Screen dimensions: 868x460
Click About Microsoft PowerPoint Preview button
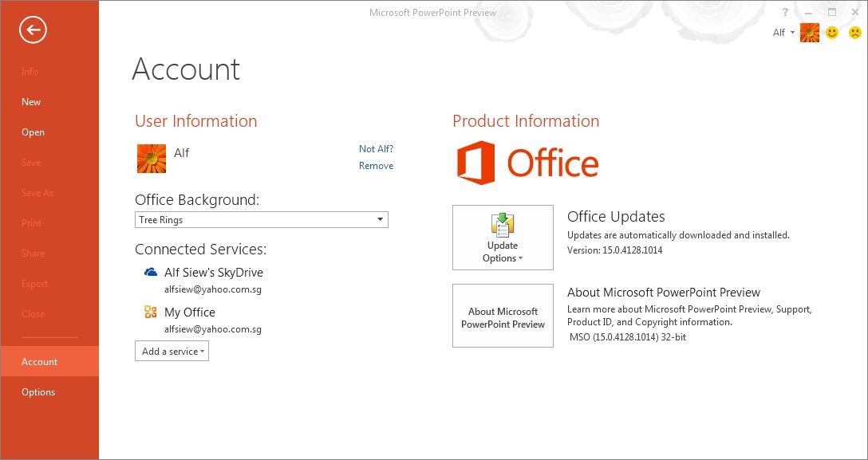tap(503, 316)
